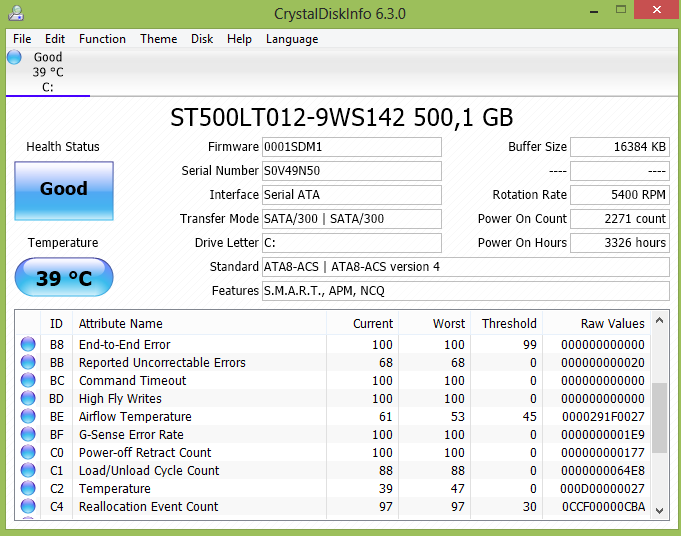Click the Current column header
The height and width of the screenshot is (536, 681).
click(363, 323)
